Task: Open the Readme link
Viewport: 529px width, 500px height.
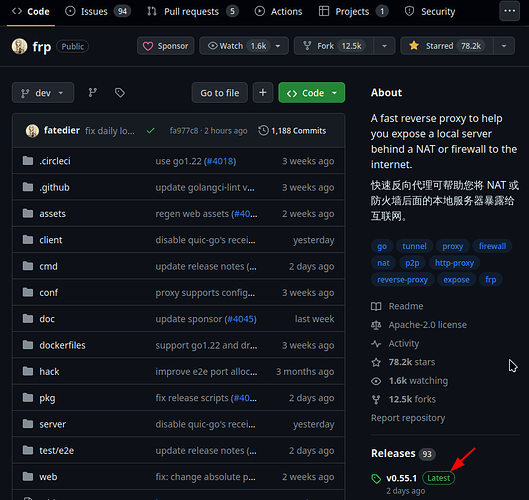Action: [x=406, y=306]
